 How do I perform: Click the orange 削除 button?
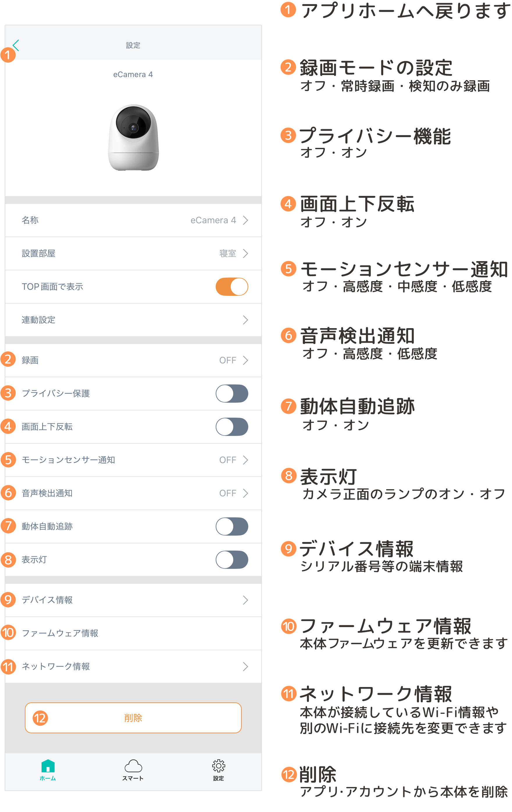click(x=133, y=717)
